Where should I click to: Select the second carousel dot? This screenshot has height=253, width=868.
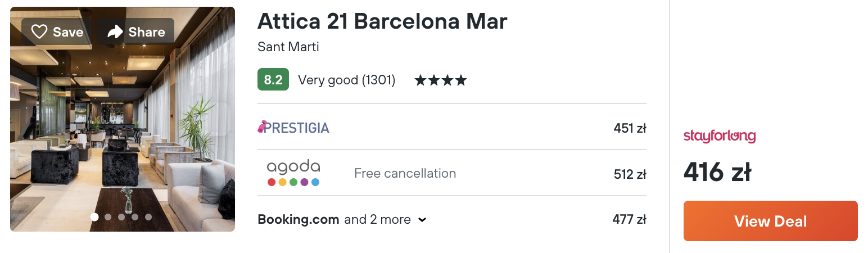(108, 216)
